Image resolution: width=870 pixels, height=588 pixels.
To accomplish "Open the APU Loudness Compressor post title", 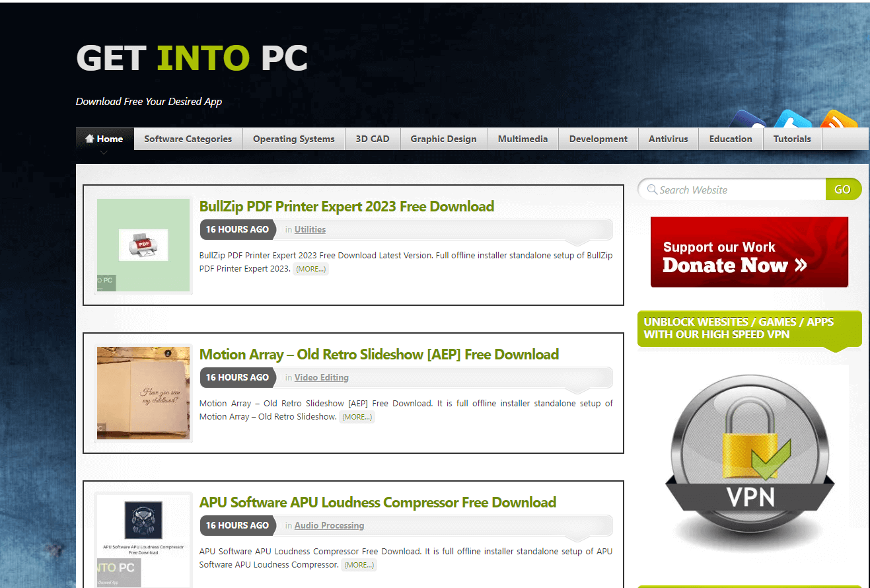I will click(378, 503).
